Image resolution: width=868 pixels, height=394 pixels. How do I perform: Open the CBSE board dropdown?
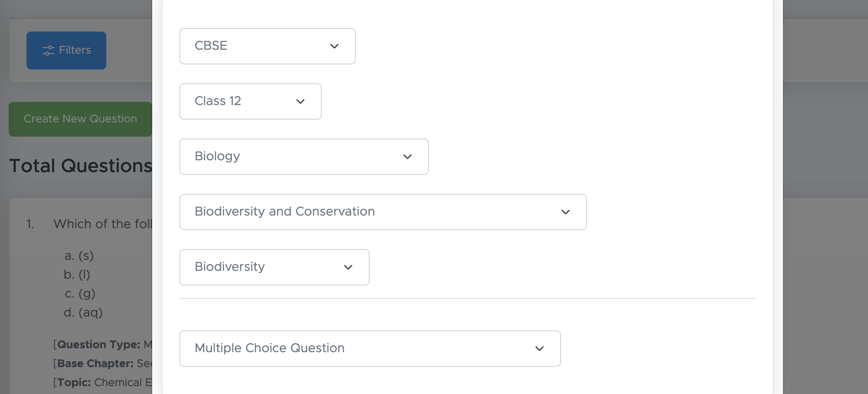pyautogui.click(x=267, y=46)
